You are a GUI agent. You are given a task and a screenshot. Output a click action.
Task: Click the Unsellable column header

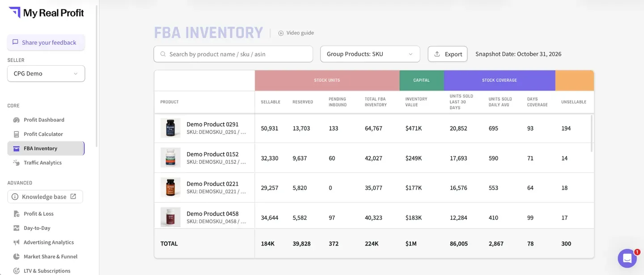(x=574, y=102)
